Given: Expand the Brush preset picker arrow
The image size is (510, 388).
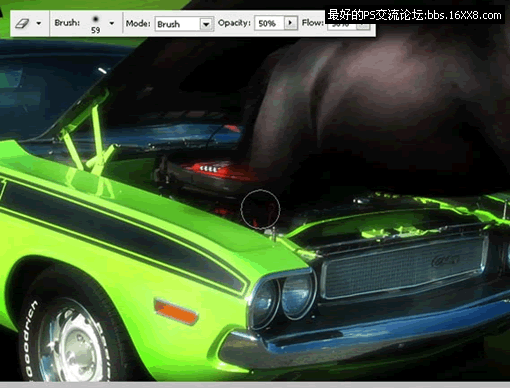Looking at the screenshot, I should point(112,23).
